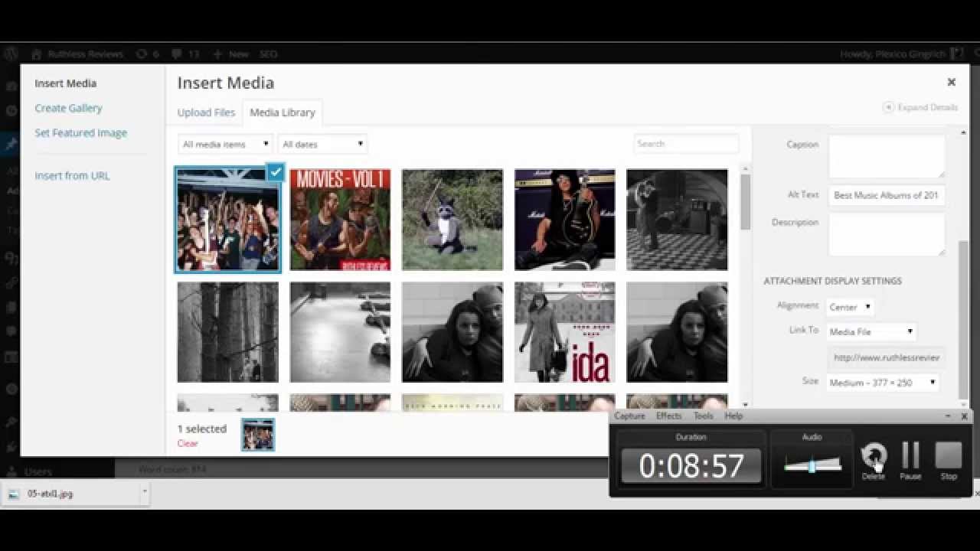Open the comments icon showing 13
This screenshot has width=980, height=551.
[x=185, y=54]
